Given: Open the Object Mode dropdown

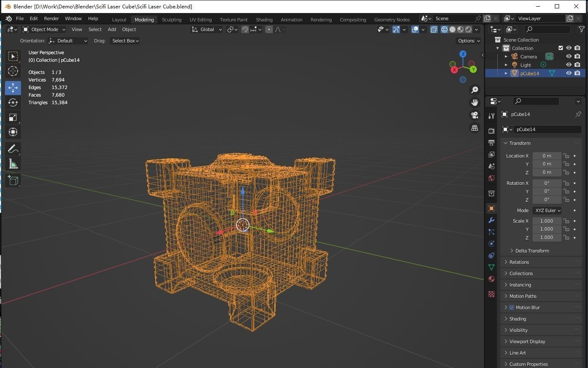Looking at the screenshot, I should (x=44, y=29).
